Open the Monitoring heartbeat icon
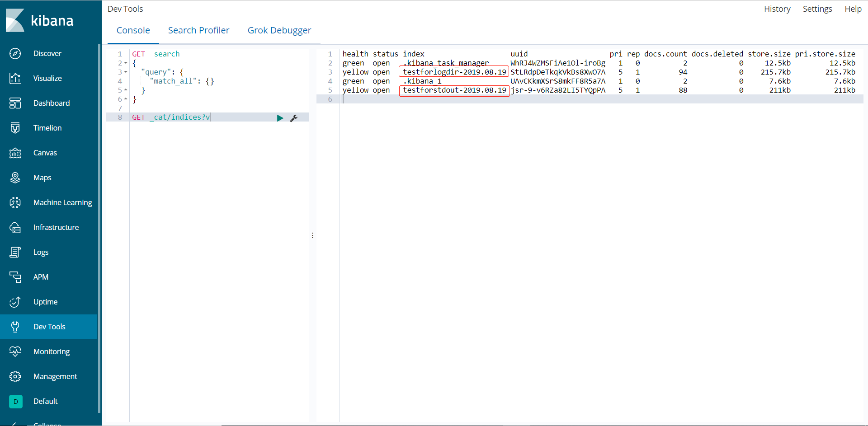The image size is (868, 426). (15, 351)
